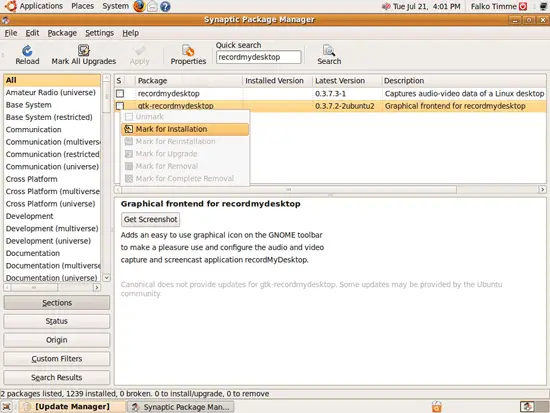Click right arrow of package list scrollbar

(542, 189)
